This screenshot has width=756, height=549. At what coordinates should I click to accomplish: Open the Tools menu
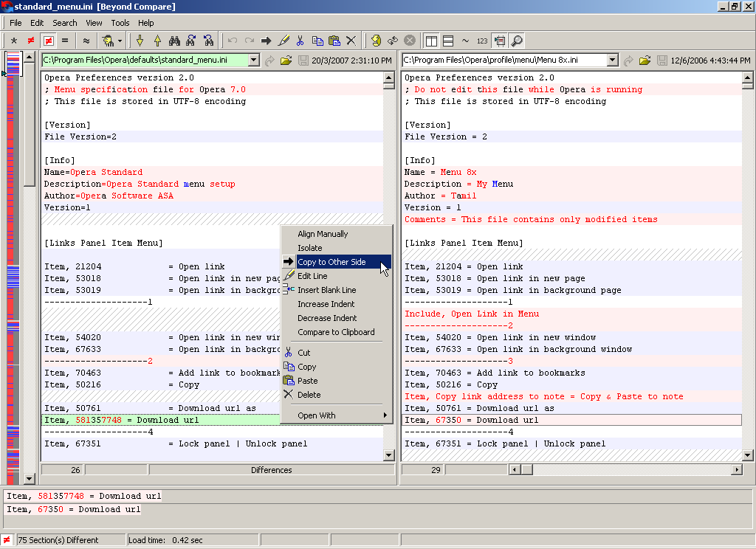coord(120,23)
